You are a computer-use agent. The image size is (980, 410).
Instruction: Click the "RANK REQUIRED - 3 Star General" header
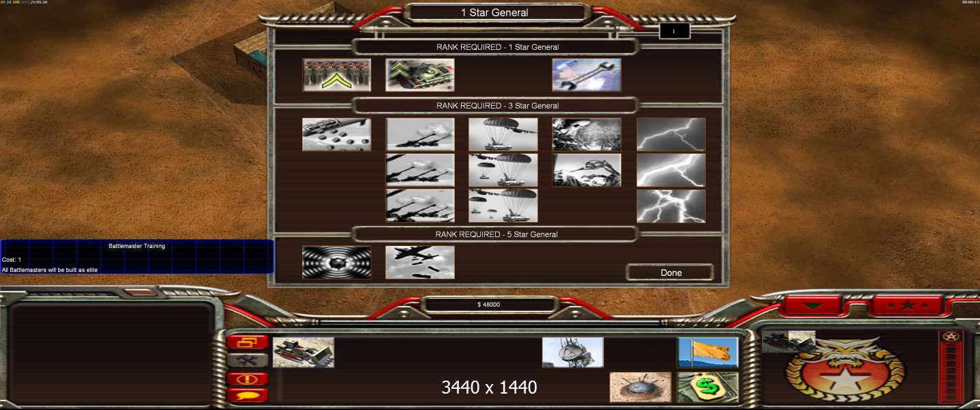[x=497, y=106]
